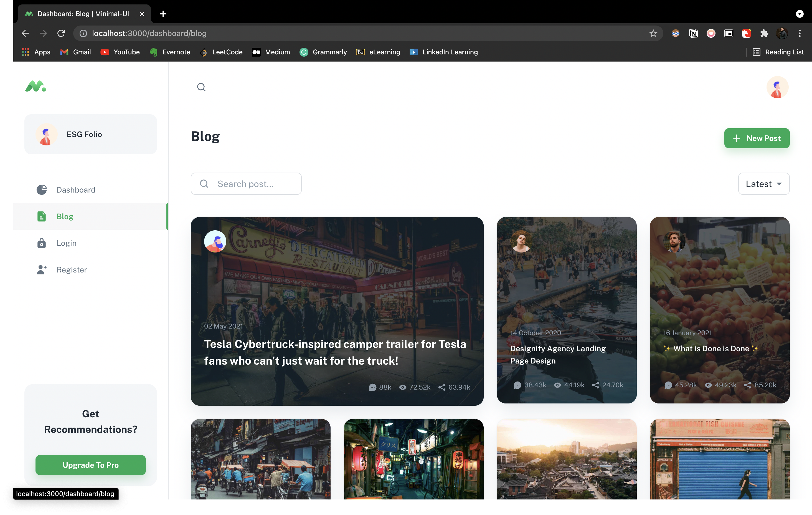
Task: Click the Notion extension icon
Action: (693, 33)
